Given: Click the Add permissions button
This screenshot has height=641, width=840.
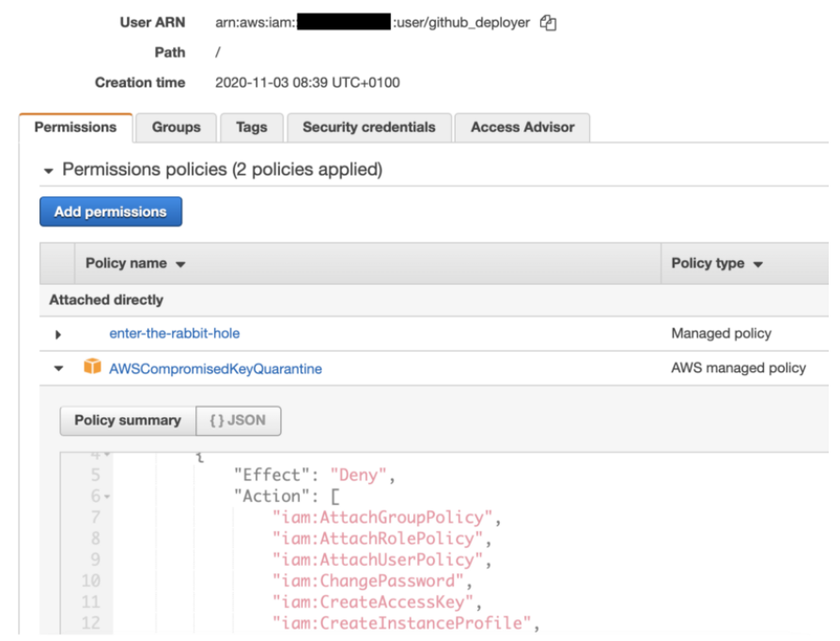Looking at the screenshot, I should (x=110, y=211).
